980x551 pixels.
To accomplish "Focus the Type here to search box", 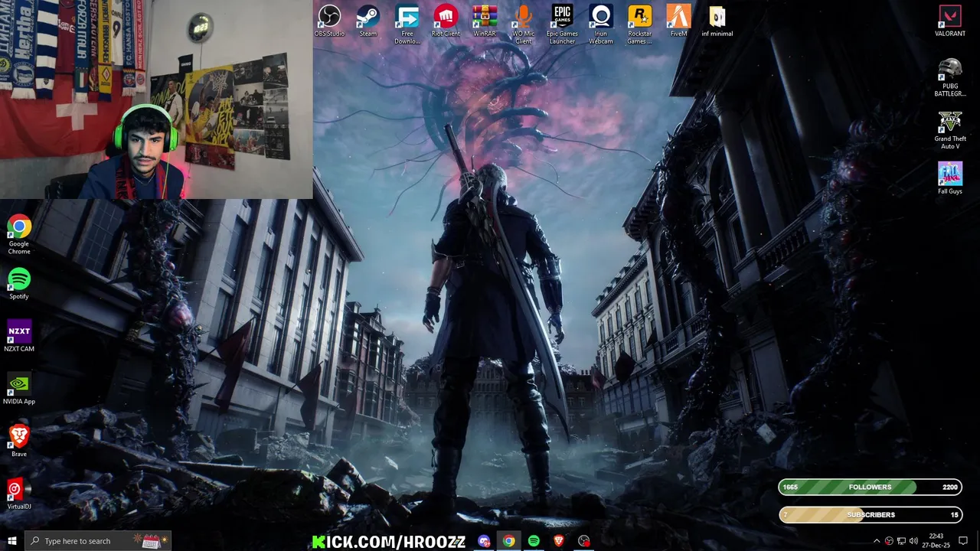I will click(97, 541).
